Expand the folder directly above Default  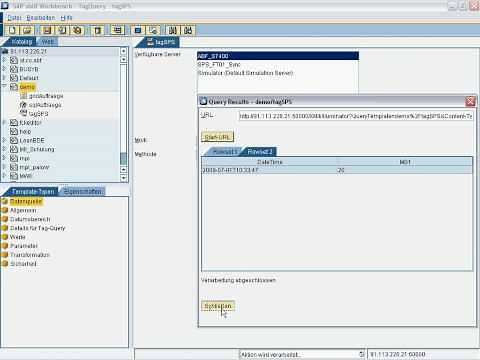[x=4, y=68]
